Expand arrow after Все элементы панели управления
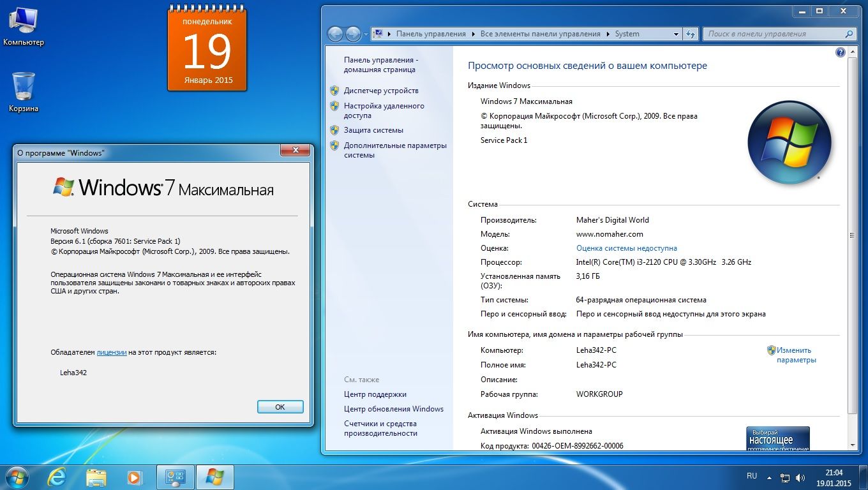Screen dimensions: 868x490 [x=608, y=34]
